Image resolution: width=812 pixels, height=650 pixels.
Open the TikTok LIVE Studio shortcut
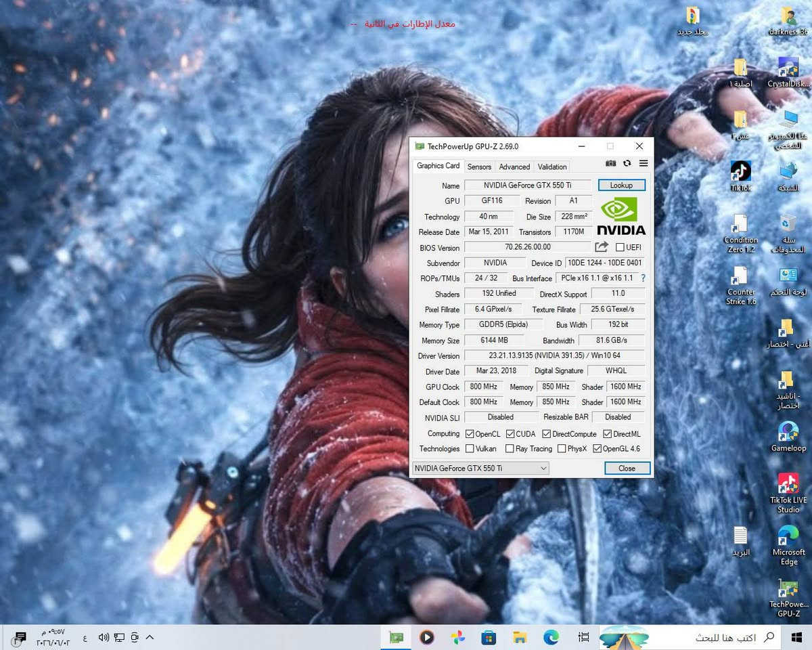tap(788, 493)
